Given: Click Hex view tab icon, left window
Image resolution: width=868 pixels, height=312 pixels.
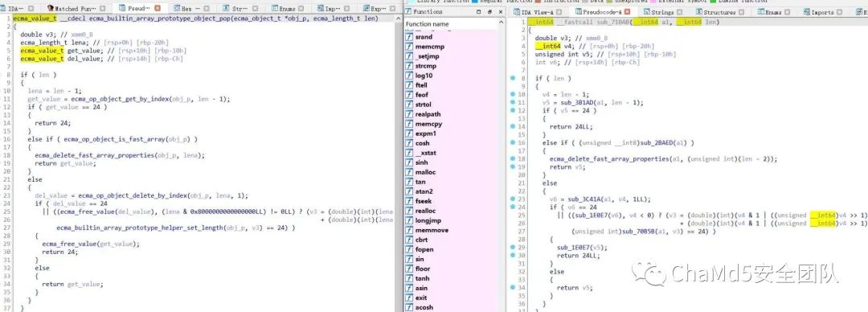Looking at the screenshot, I should 177,8.
